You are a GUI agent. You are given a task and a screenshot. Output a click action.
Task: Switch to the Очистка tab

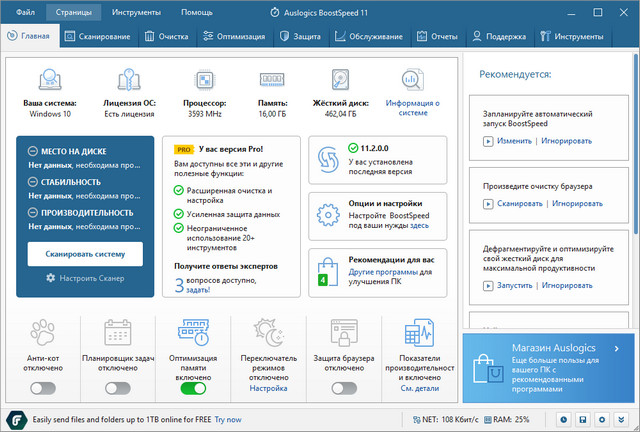point(166,37)
